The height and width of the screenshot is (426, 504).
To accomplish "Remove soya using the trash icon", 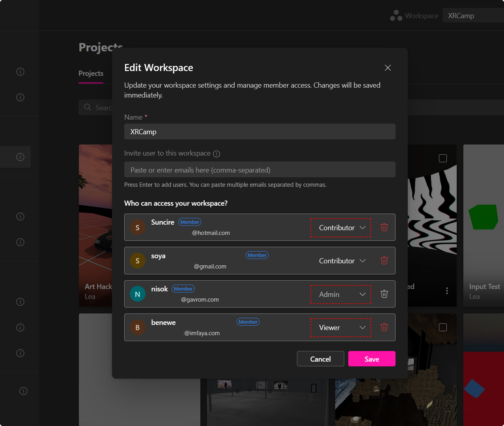I will [x=384, y=261].
